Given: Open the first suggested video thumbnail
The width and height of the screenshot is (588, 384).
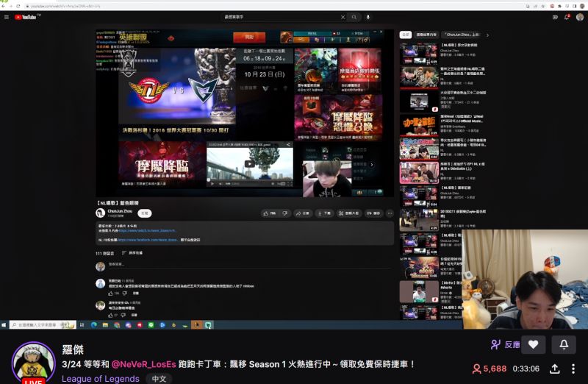Looking at the screenshot, I should click(x=419, y=54).
